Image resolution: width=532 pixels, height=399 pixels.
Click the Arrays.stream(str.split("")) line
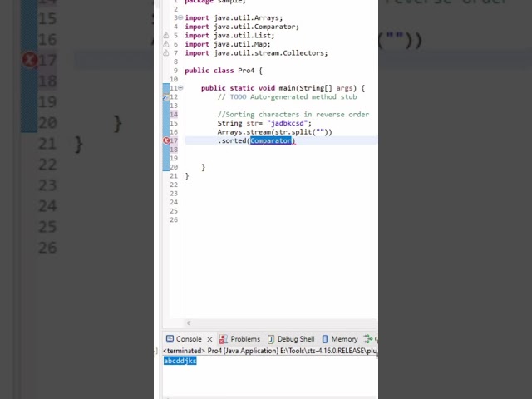pyautogui.click(x=275, y=132)
